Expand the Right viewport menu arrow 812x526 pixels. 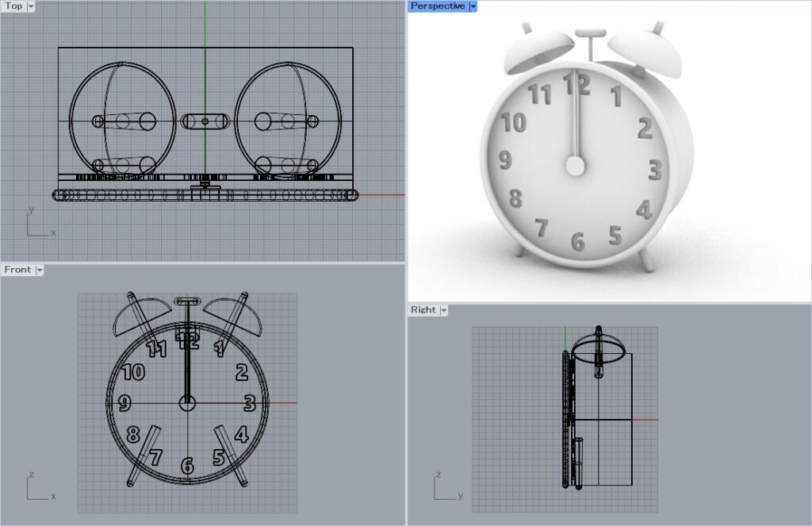click(x=442, y=310)
